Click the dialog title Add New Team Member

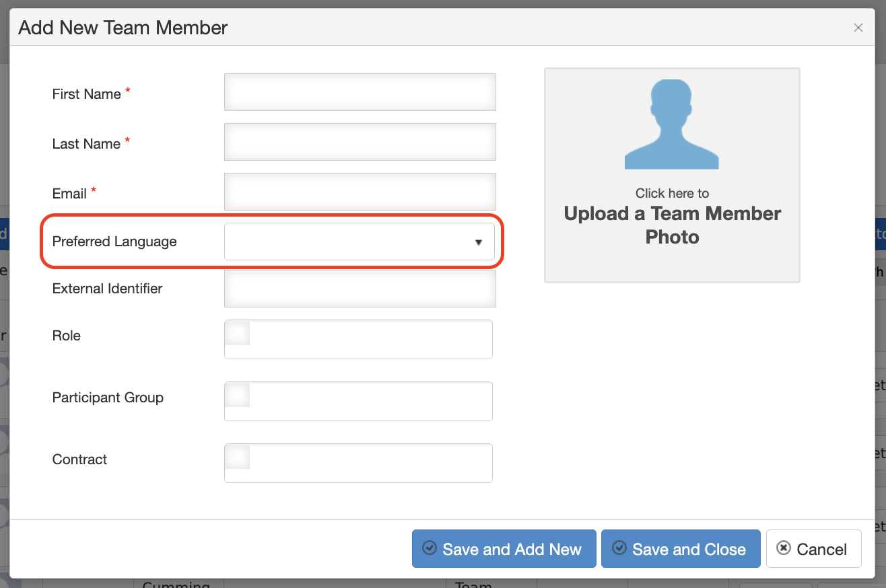click(x=123, y=28)
